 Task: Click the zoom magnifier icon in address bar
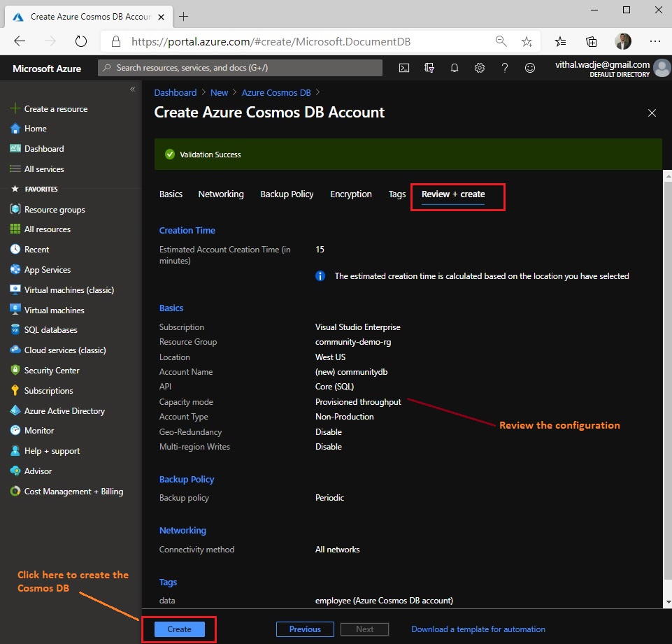click(x=501, y=41)
